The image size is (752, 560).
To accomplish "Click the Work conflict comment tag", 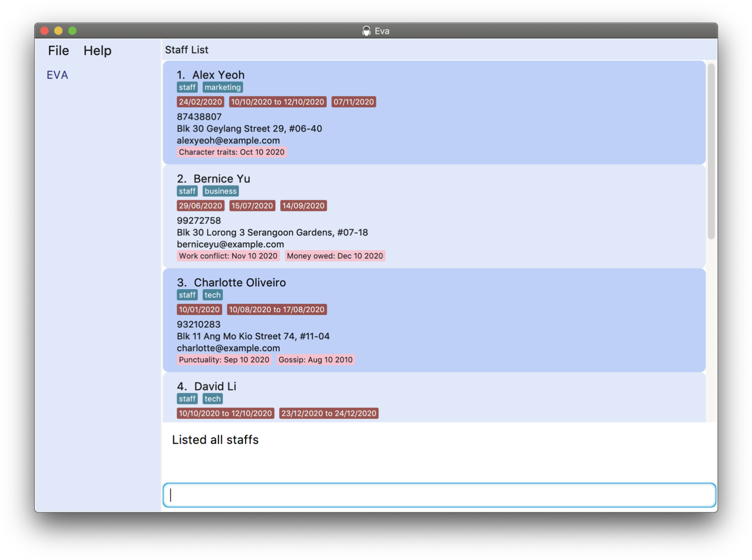I will pos(228,256).
